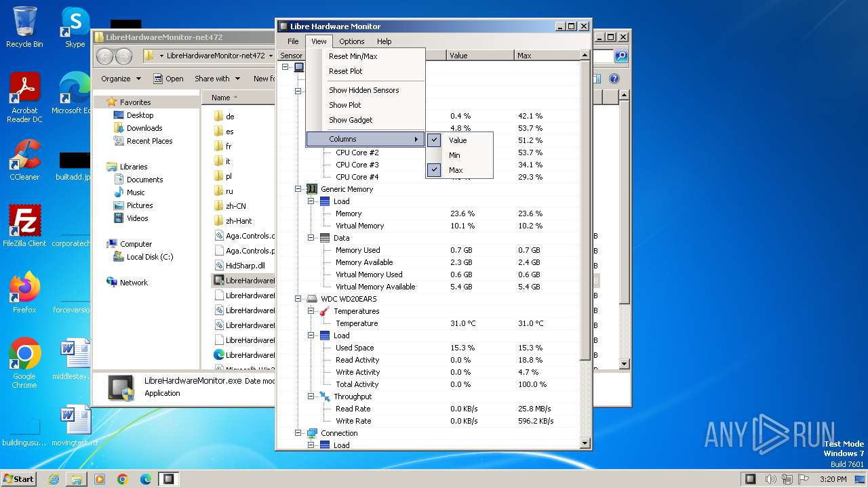Click the Max column header
The image size is (868, 488).
pyautogui.click(x=547, y=56)
